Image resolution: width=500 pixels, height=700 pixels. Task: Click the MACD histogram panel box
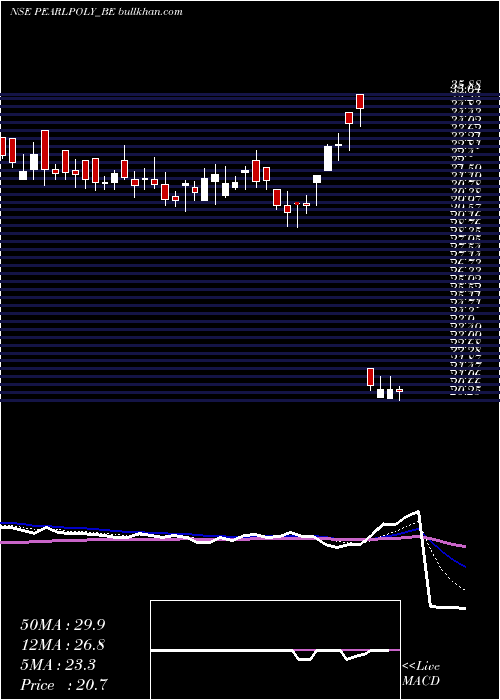(275, 650)
